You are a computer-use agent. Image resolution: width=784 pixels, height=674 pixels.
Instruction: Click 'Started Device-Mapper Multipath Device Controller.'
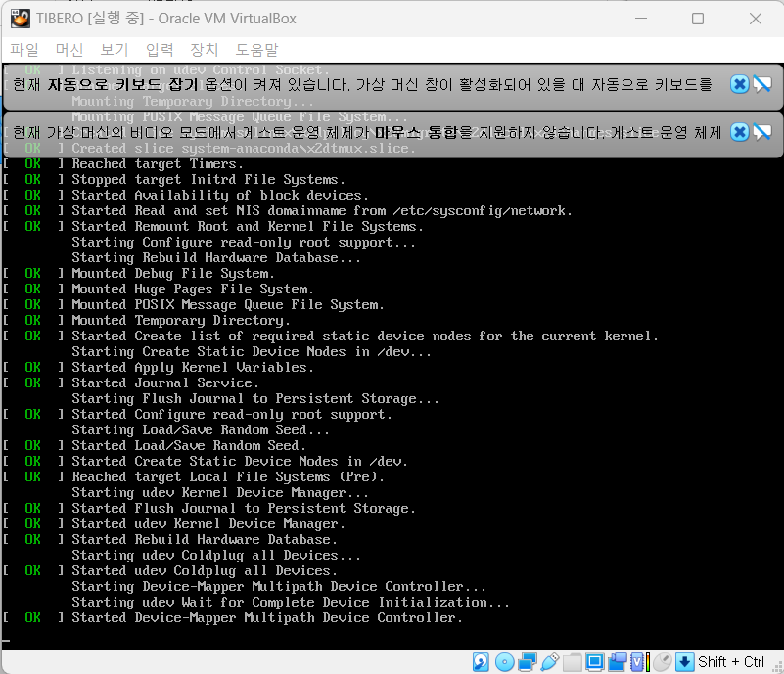(x=267, y=618)
